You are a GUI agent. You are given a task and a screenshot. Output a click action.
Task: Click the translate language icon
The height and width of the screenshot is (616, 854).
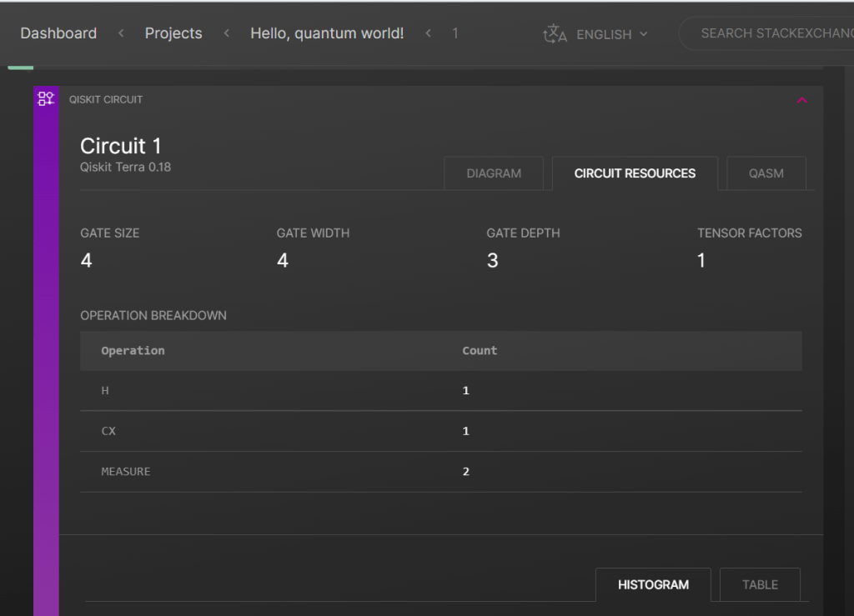[x=555, y=34]
